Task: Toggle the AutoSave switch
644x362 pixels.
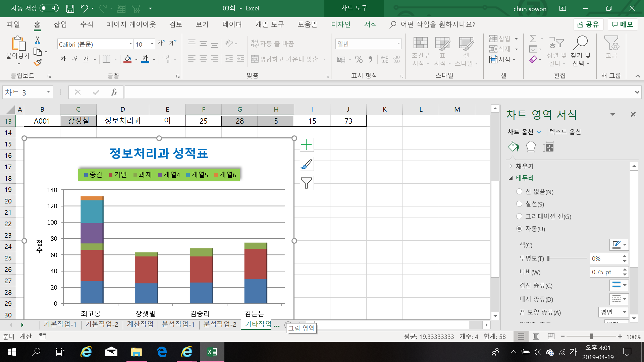Action: click(x=49, y=8)
